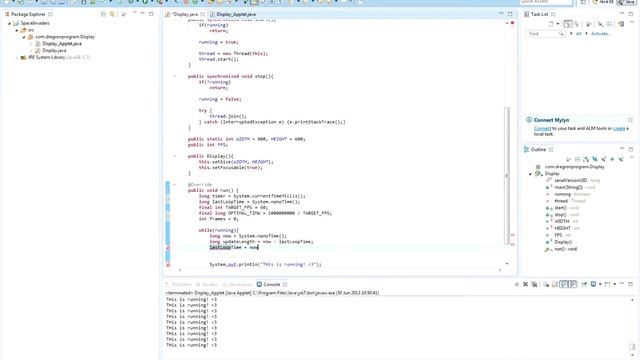Select serialVersionUID in Outline

[x=571, y=180]
